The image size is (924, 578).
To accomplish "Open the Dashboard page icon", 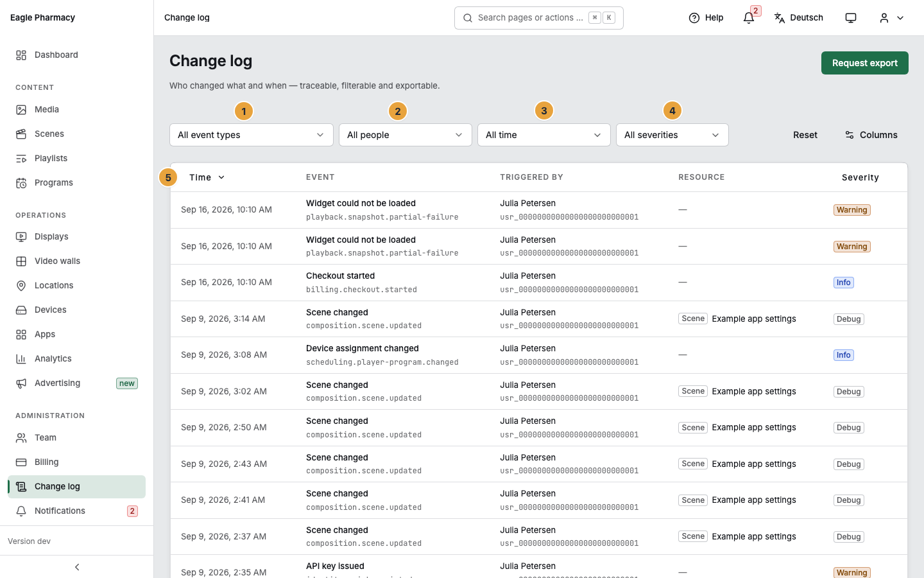I will coord(21,55).
